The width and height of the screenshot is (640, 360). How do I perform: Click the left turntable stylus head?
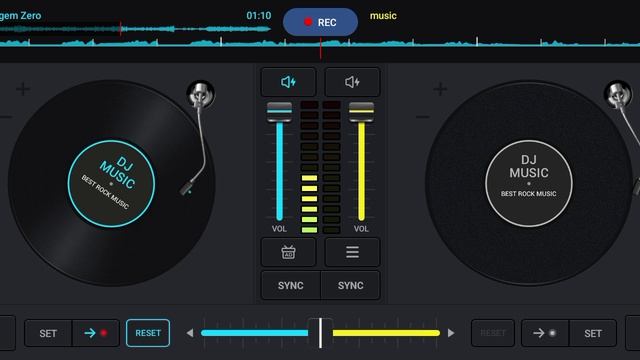coord(187,188)
